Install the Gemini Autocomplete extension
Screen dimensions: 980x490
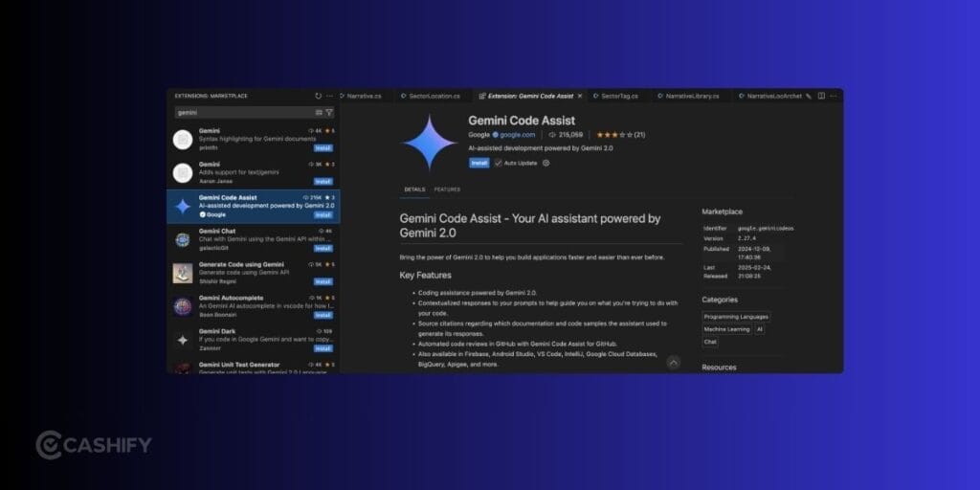point(323,315)
